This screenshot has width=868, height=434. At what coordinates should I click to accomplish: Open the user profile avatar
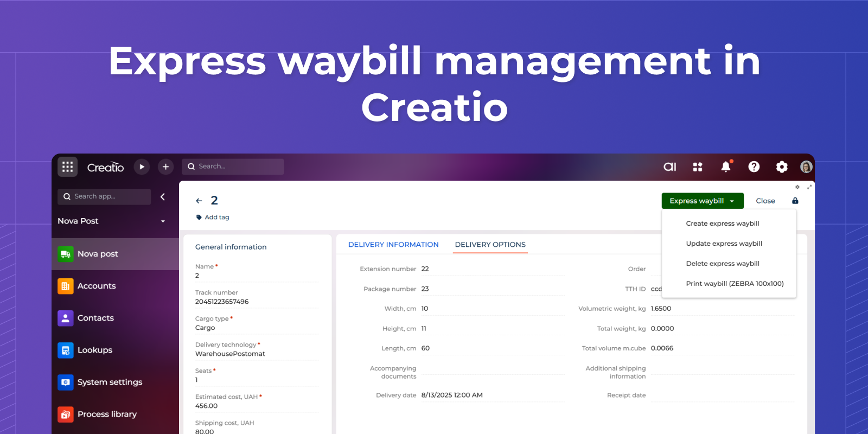click(806, 167)
